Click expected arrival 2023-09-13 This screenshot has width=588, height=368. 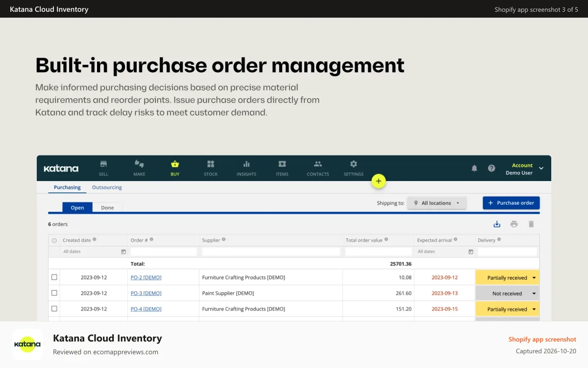click(444, 293)
